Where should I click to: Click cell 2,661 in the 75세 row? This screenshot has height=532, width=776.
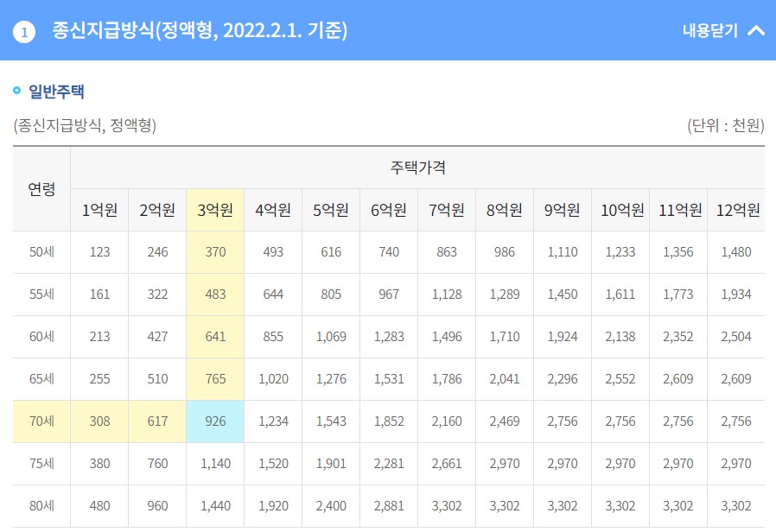pos(447,464)
